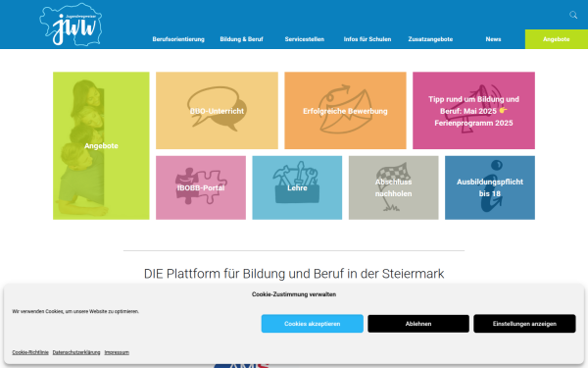Open the jww Jugendregweiser logo homepage

click(71, 25)
